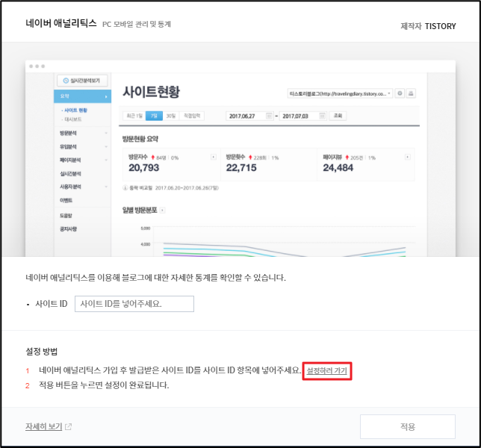This screenshot has height=448, width=481.
Task: Click the gear settings icon beside site selector
Action: pyautogui.click(x=400, y=93)
